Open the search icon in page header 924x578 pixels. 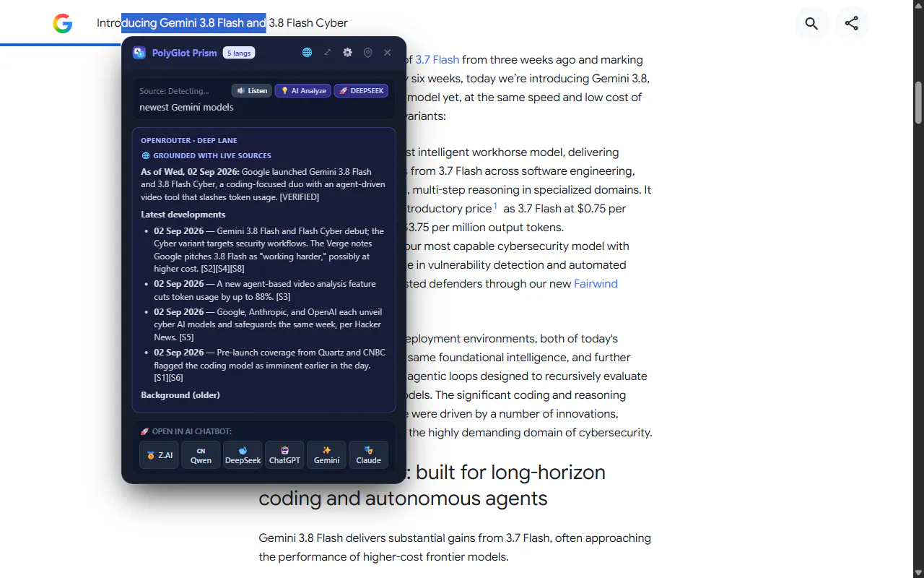tap(811, 23)
